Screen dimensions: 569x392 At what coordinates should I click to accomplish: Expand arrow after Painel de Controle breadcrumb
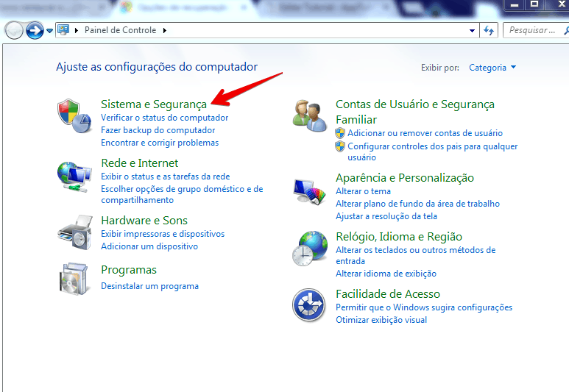click(x=165, y=30)
